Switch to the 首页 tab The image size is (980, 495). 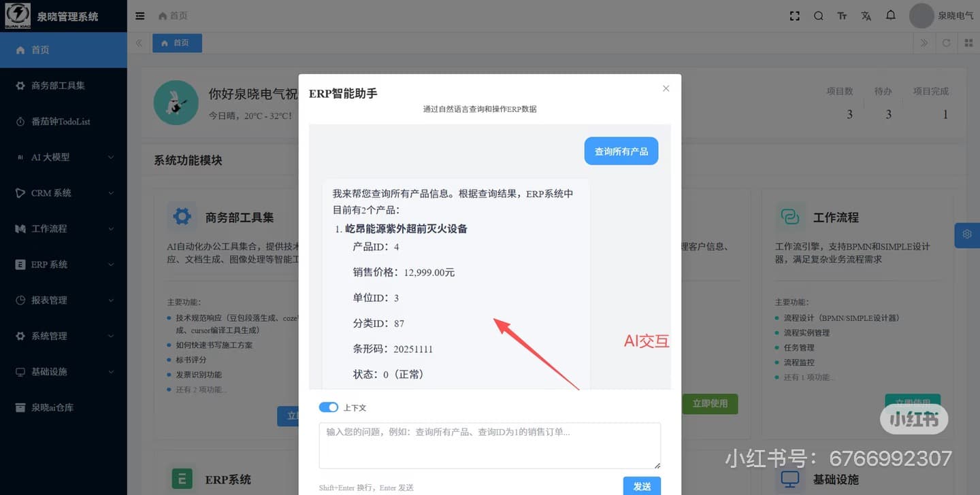[x=177, y=43]
